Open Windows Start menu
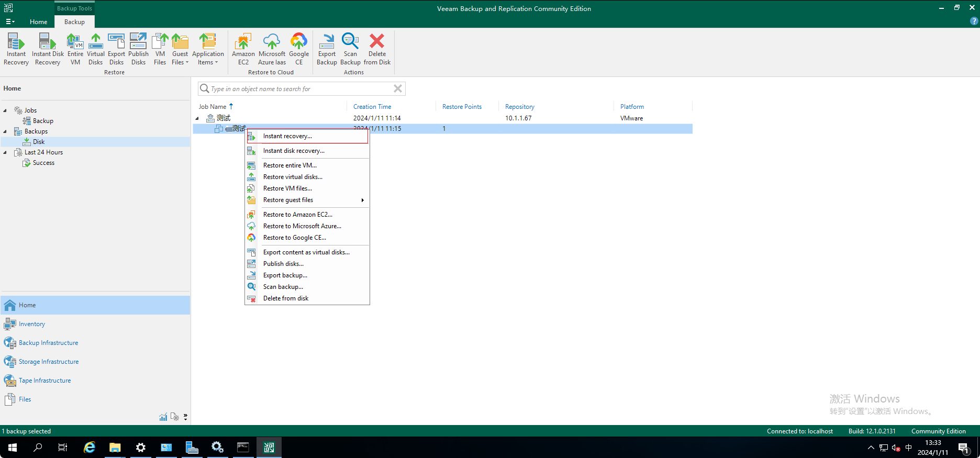Viewport: 980px width, 458px height. (x=13, y=448)
